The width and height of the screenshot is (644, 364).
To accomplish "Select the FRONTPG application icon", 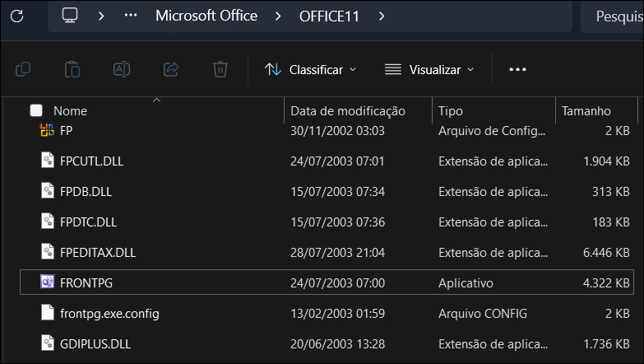I will [48, 282].
